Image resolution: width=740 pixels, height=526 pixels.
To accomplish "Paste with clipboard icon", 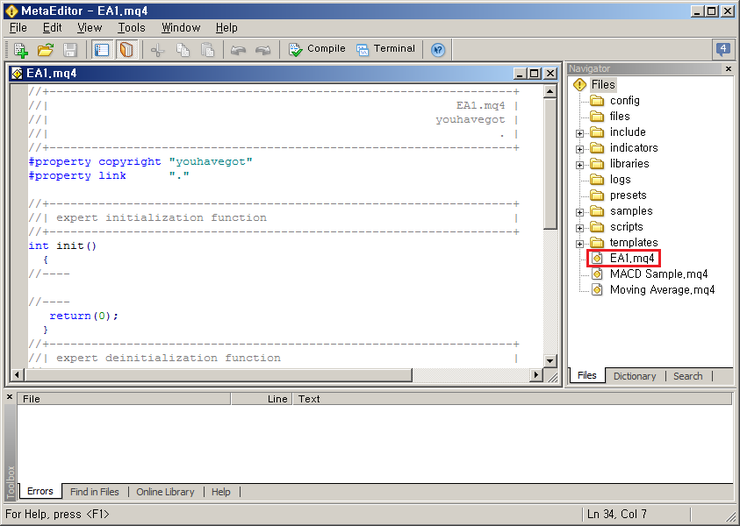I will tap(208, 50).
